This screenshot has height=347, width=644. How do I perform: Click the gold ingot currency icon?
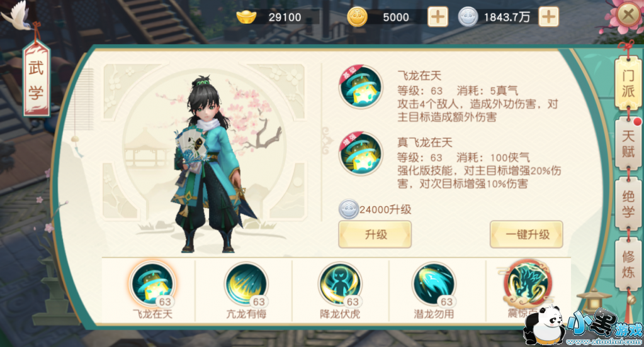tap(246, 17)
